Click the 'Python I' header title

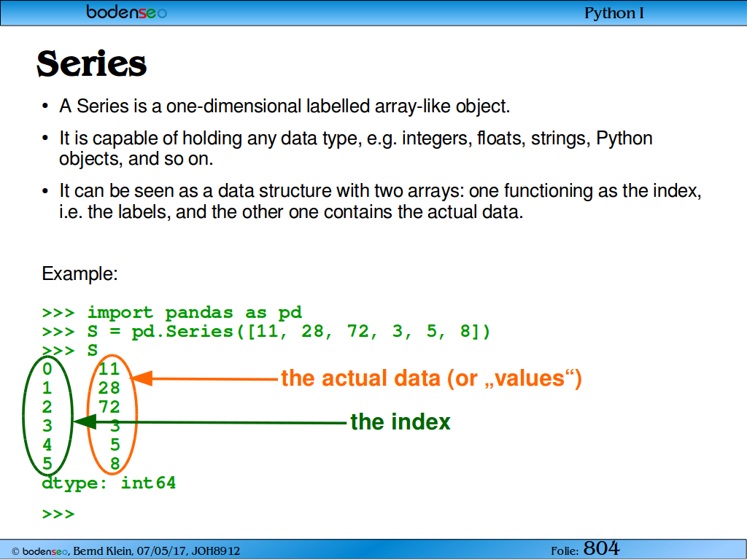point(614,13)
